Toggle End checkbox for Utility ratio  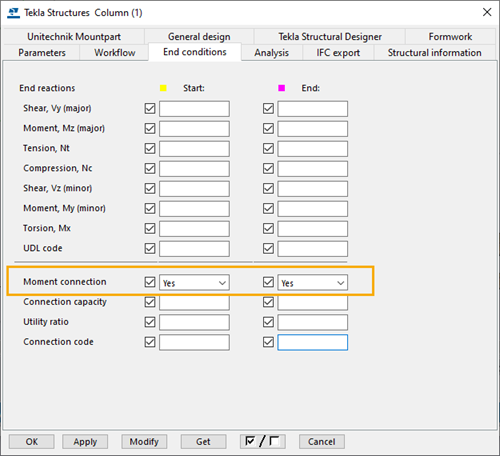pyautogui.click(x=268, y=322)
